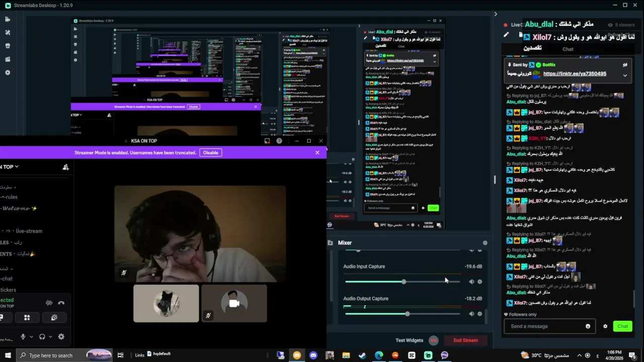Open CapCut from the taskbar
Viewport: 644px width, 362px height.
tap(412, 355)
